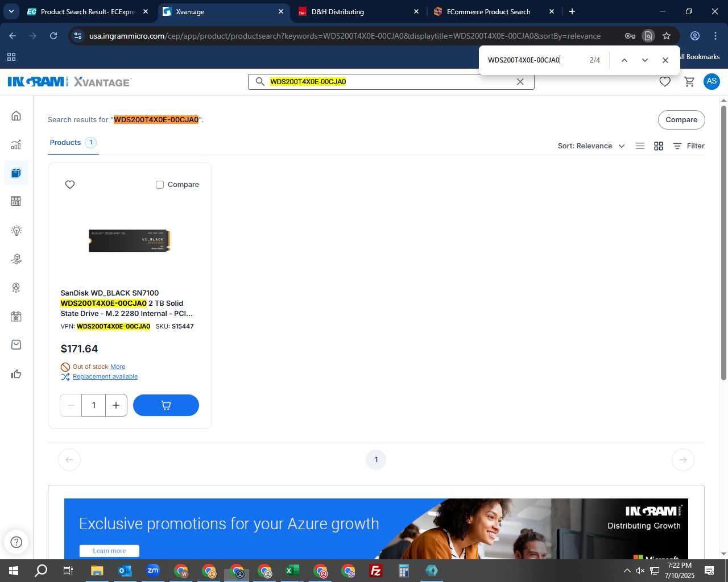The width and height of the screenshot is (728, 582).
Task: Select the Products results tab
Action: [73, 143]
